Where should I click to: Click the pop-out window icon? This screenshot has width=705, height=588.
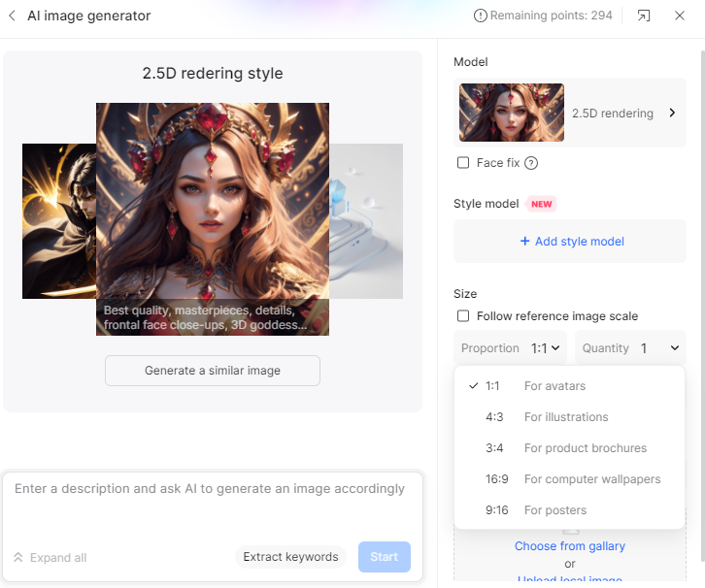(644, 16)
